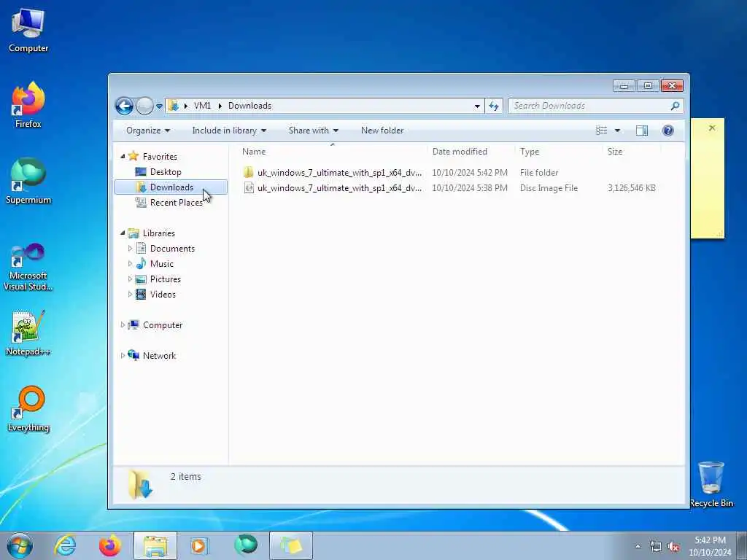Sort by Date modified column header
Viewport: 747px width, 560px height.
tap(471, 152)
